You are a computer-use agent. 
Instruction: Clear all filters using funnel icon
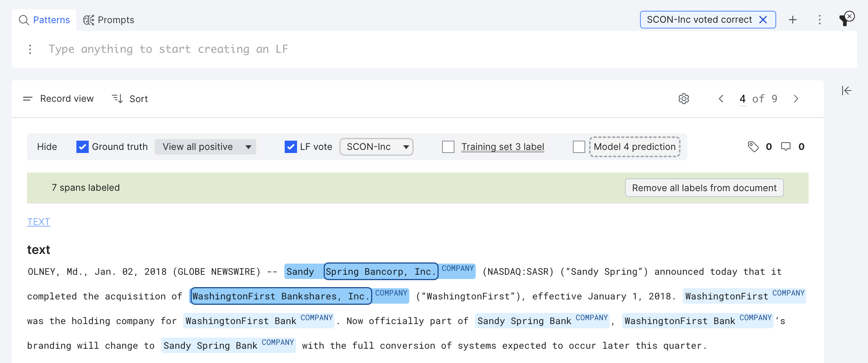coord(846,18)
